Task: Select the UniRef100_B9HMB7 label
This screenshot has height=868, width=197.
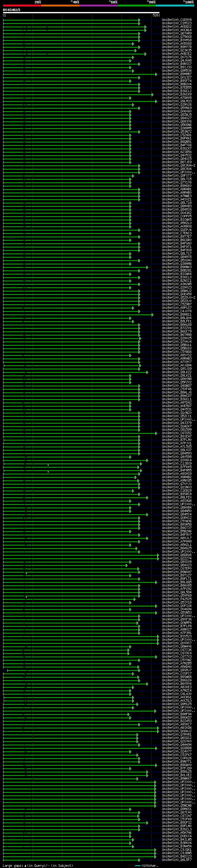Action: [177, 74]
